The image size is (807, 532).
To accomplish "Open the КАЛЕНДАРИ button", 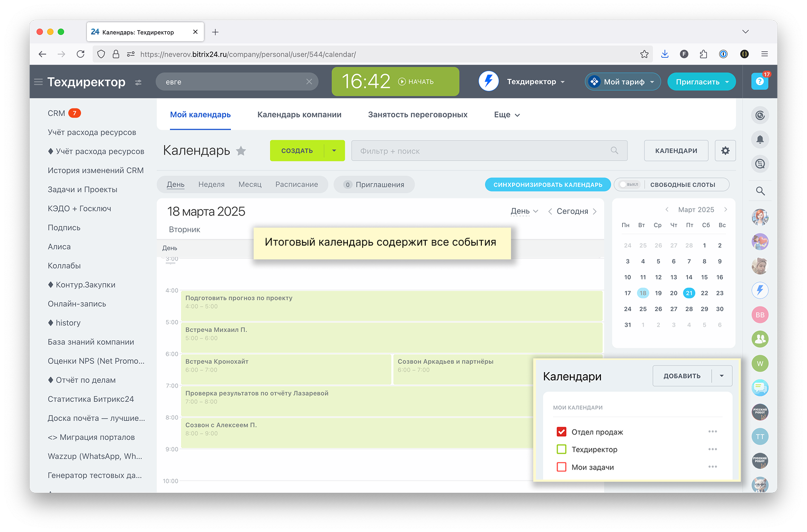I will [676, 151].
